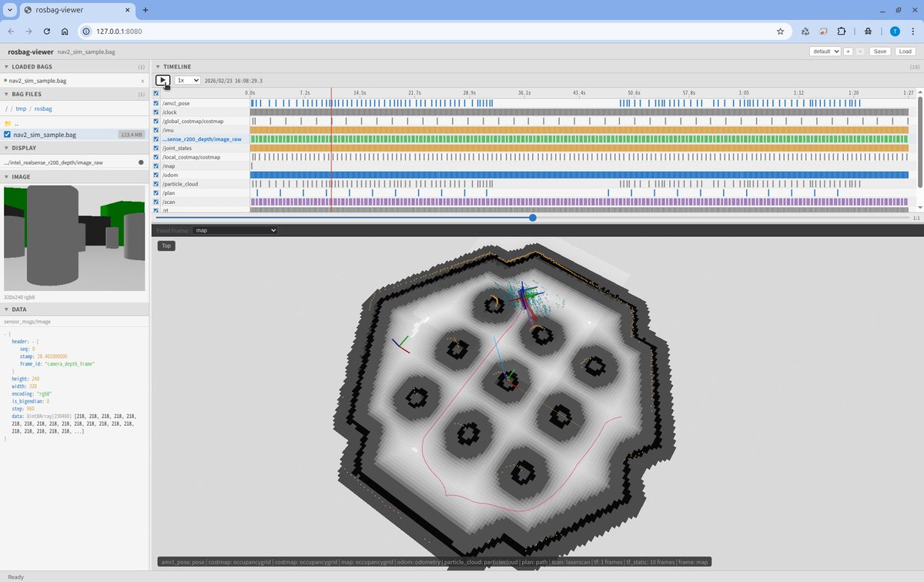The height and width of the screenshot is (582, 924).
Task: Disable the /joint_states topic checkbox
Action: point(156,148)
